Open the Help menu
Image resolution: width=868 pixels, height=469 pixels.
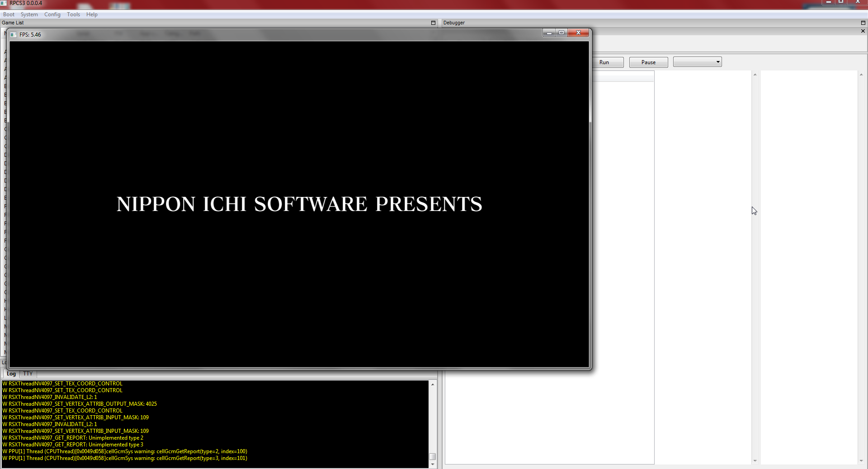coord(92,14)
